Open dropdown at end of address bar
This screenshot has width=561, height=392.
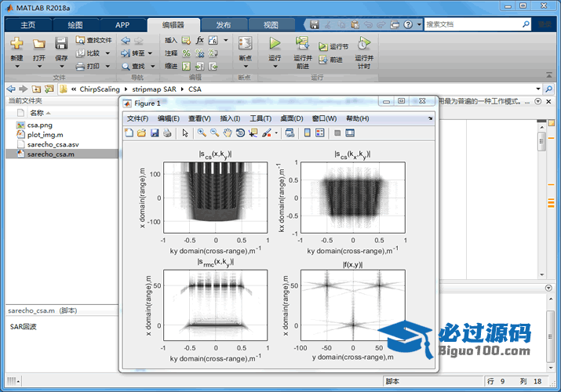(538, 89)
